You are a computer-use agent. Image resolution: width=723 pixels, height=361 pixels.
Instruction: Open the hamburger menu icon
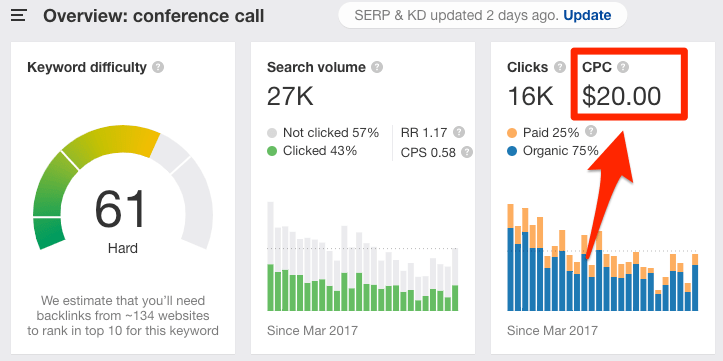(x=19, y=16)
